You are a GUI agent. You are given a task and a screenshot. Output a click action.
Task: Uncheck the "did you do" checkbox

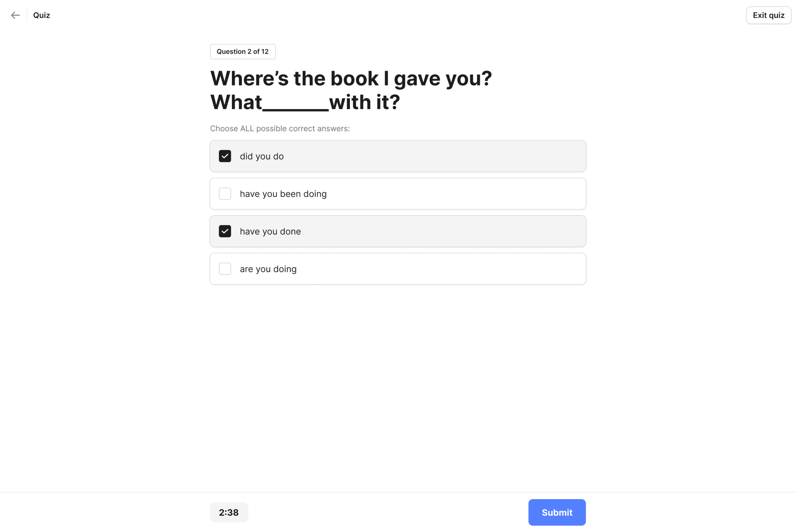tap(225, 156)
